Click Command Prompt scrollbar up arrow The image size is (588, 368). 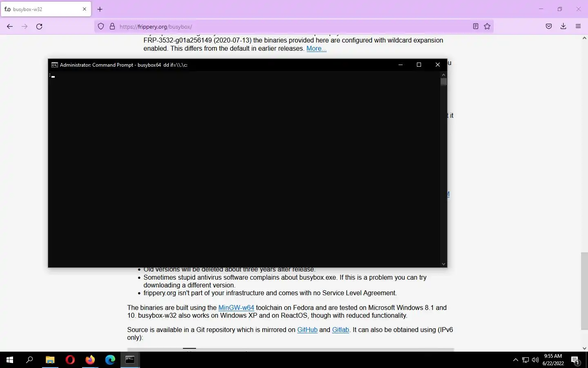point(443,75)
